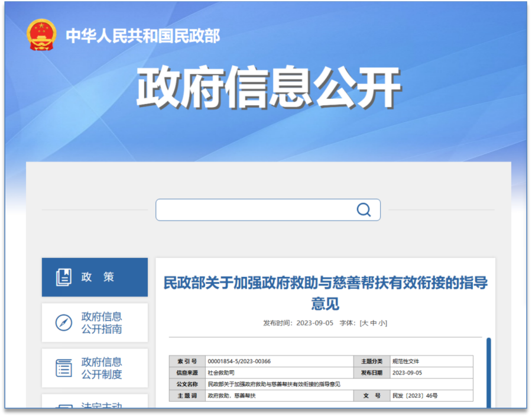Viewport: 532px width, 417px height.
Task: Click the 发布时间 2023-09-05 text
Action: [x=299, y=323]
